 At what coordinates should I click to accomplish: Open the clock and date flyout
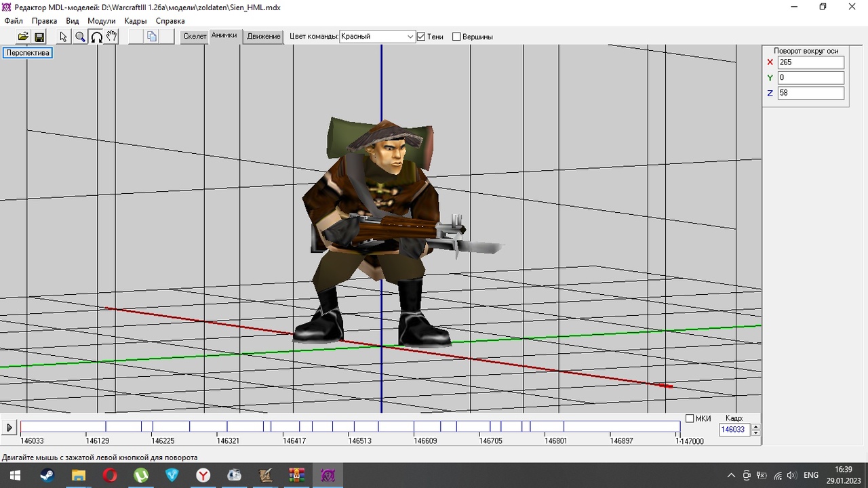click(x=844, y=475)
